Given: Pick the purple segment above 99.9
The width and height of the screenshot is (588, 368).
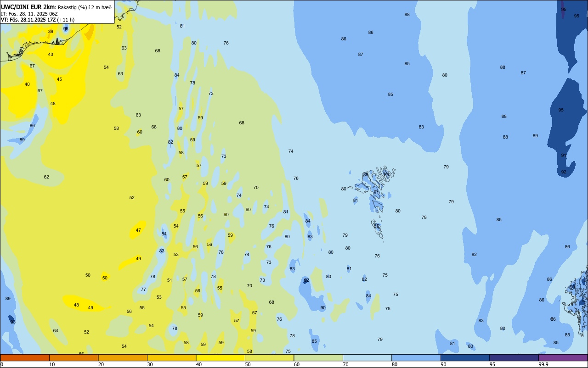Looking at the screenshot, I should pos(563,357).
